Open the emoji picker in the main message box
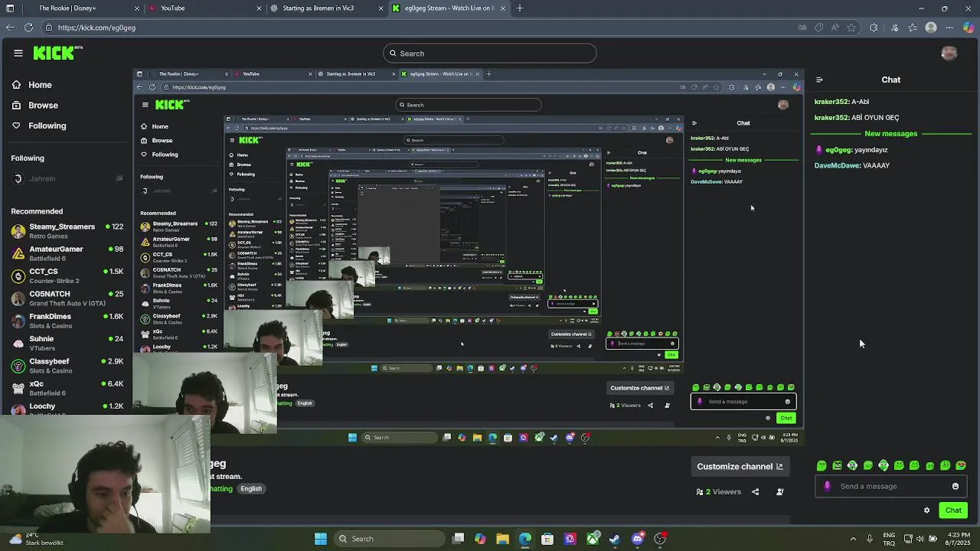The image size is (980, 551). click(955, 486)
